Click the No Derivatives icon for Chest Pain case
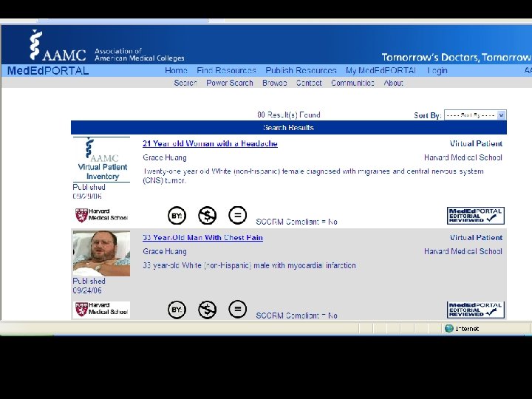 click(x=237, y=310)
